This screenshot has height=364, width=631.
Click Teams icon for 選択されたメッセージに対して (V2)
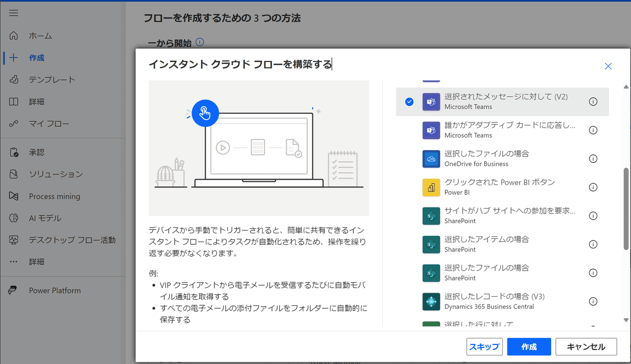431,102
